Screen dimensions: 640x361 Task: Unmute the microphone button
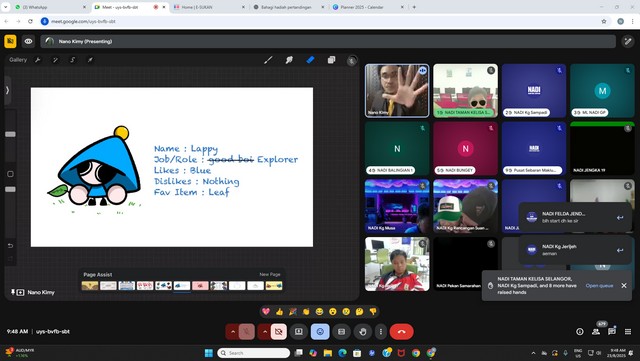pyautogui.click(x=247, y=332)
